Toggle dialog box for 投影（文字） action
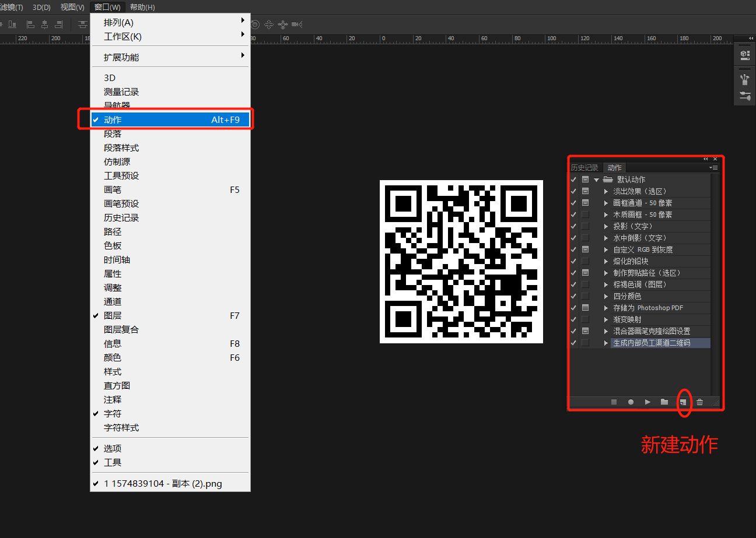 click(585, 226)
